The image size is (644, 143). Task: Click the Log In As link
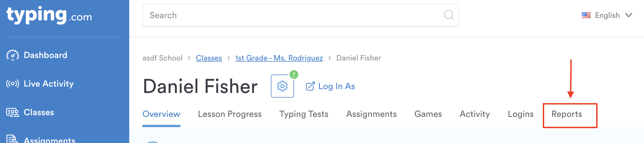tap(337, 86)
